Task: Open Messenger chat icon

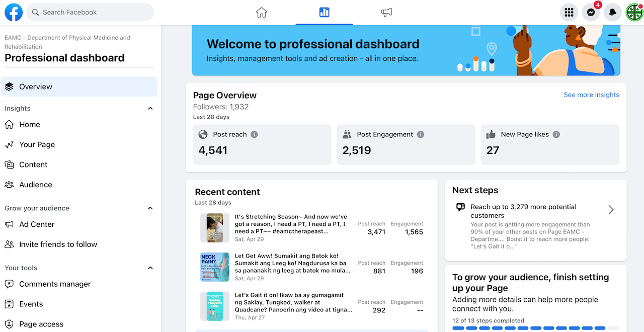Action: (591, 13)
